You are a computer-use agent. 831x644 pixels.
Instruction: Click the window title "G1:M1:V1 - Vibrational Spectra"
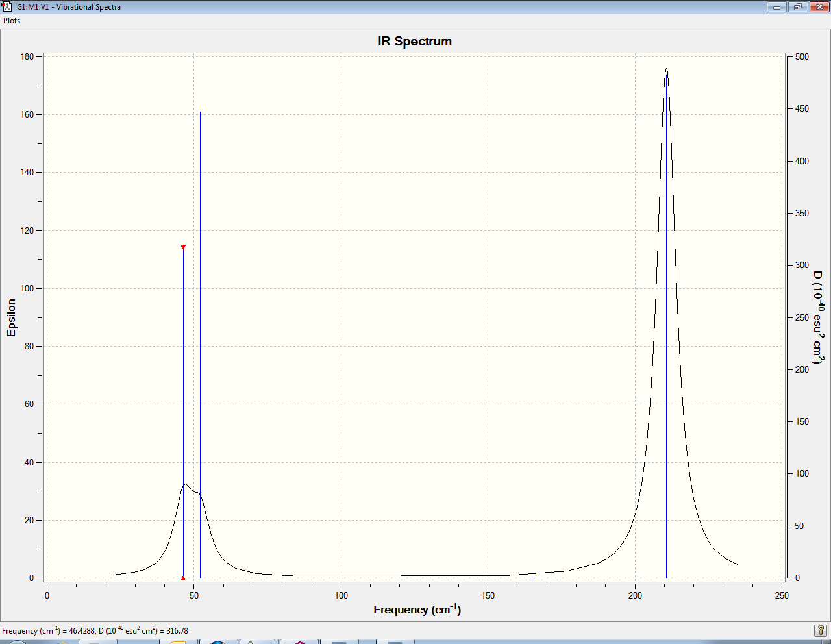coord(69,7)
